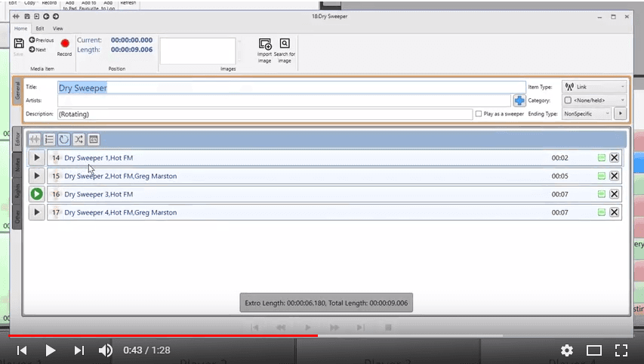Screen dimensions: 644x364
Task: Play Dry Sweeper 1,Hot FM
Action: (x=36, y=158)
